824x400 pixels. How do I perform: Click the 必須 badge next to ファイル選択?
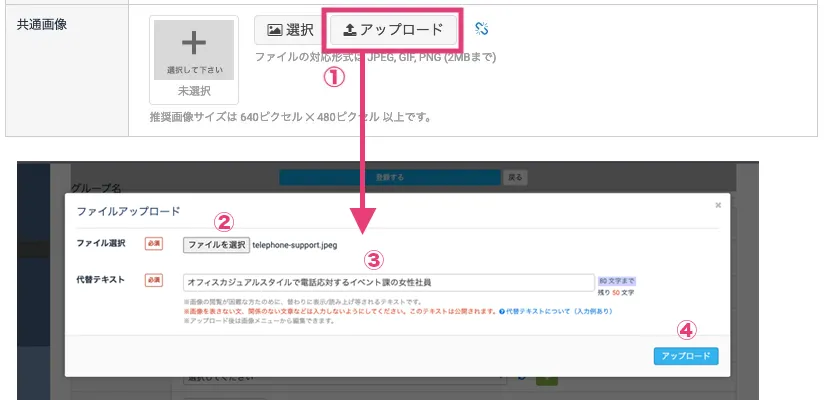coord(154,244)
